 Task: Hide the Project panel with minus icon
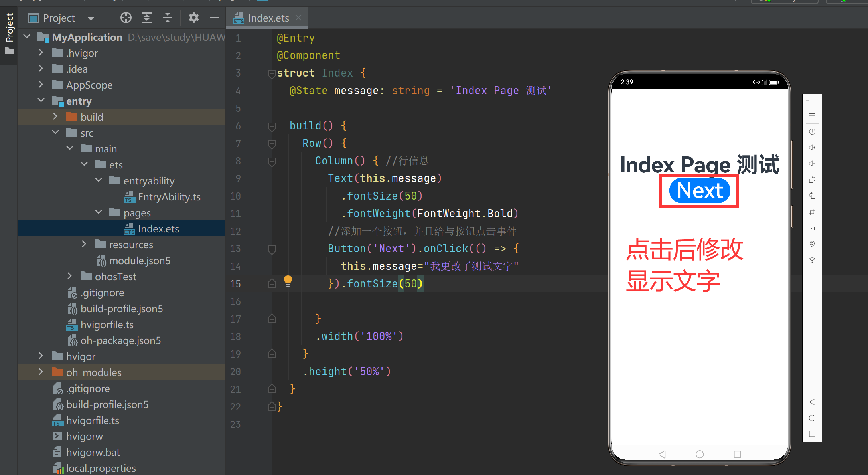(215, 18)
